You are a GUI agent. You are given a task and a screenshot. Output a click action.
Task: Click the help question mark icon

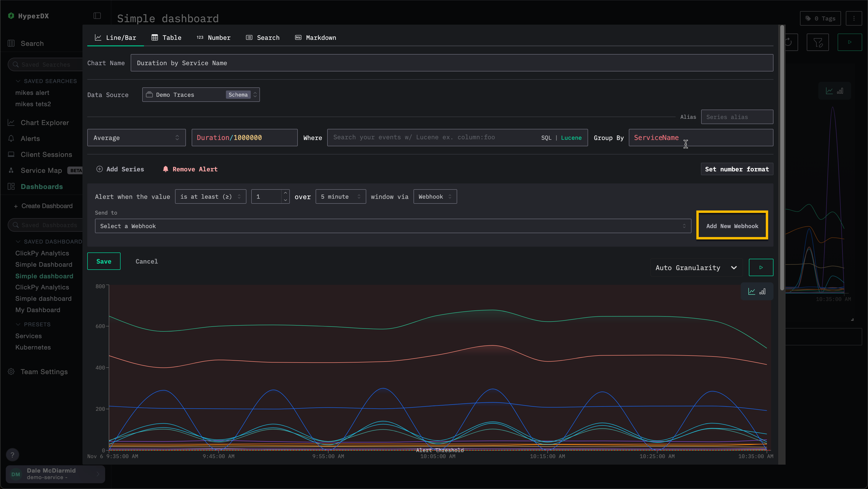(13, 454)
